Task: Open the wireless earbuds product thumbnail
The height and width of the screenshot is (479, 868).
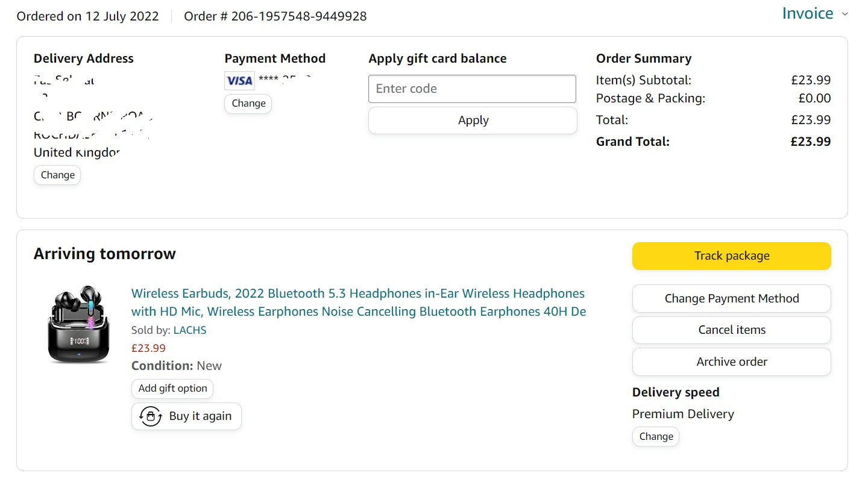Action: pyautogui.click(x=78, y=325)
